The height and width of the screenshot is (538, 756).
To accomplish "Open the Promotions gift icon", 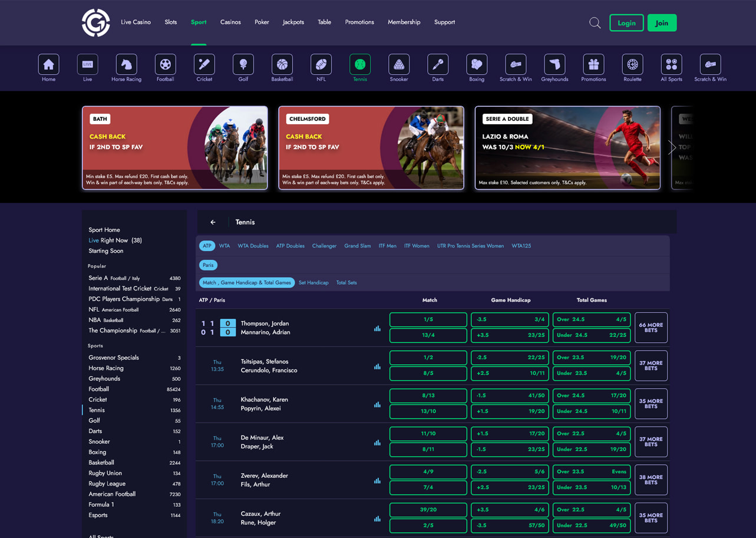I will coord(593,64).
